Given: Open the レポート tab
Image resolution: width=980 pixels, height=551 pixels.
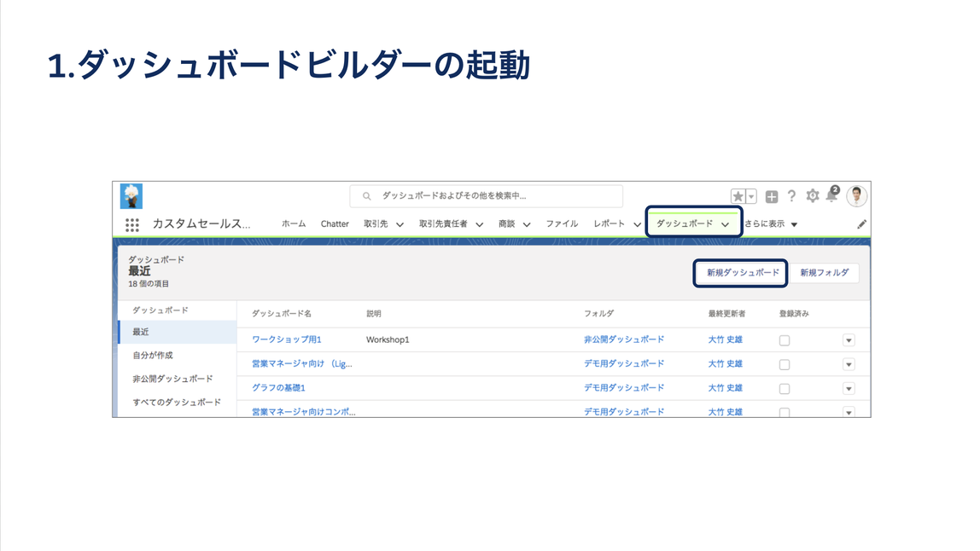Looking at the screenshot, I should click(x=609, y=223).
